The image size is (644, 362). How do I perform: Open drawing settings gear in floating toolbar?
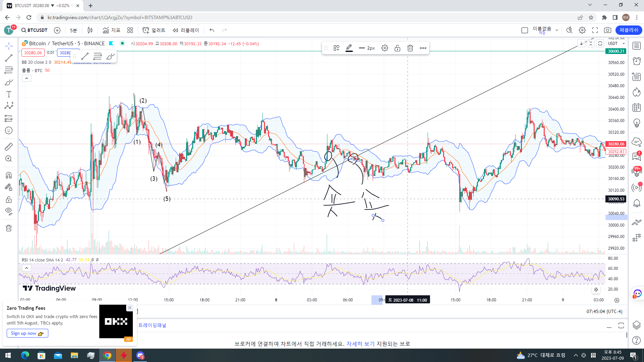(x=385, y=48)
